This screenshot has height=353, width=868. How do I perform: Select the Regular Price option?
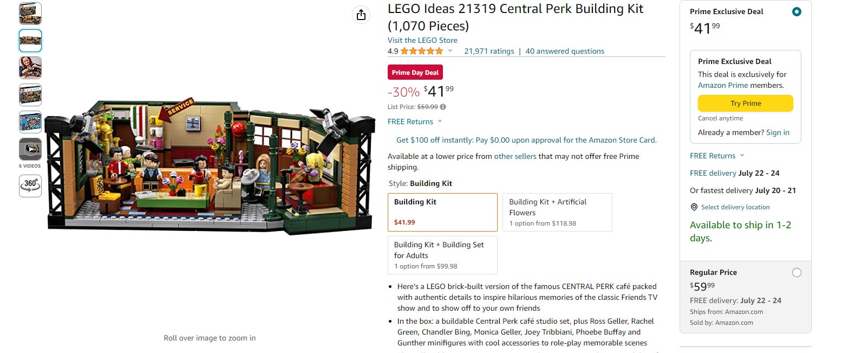797,273
